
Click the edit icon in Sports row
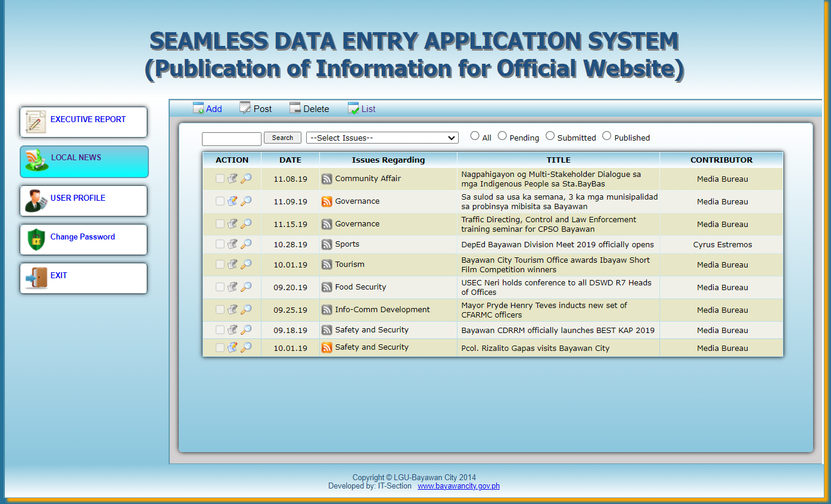tap(233, 244)
